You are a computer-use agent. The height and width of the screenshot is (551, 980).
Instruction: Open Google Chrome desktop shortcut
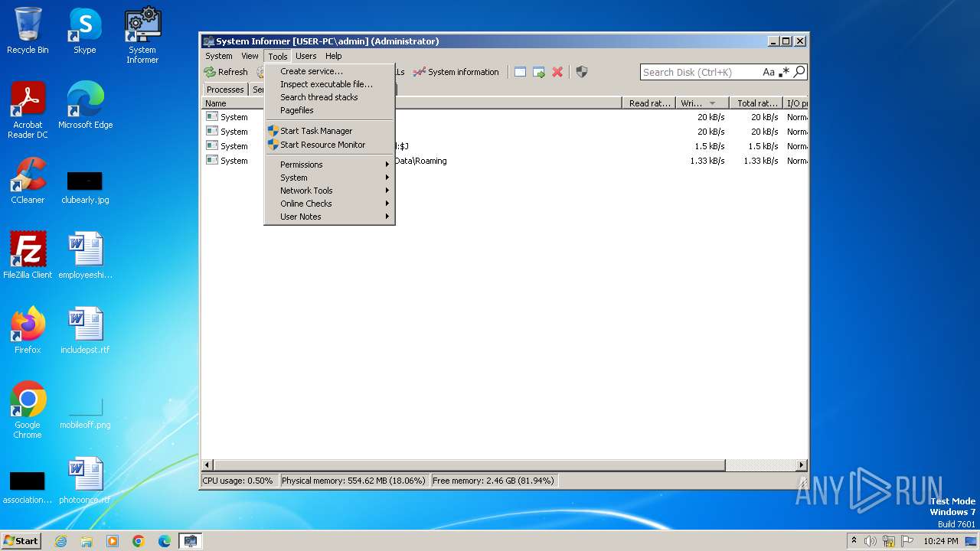(x=28, y=410)
